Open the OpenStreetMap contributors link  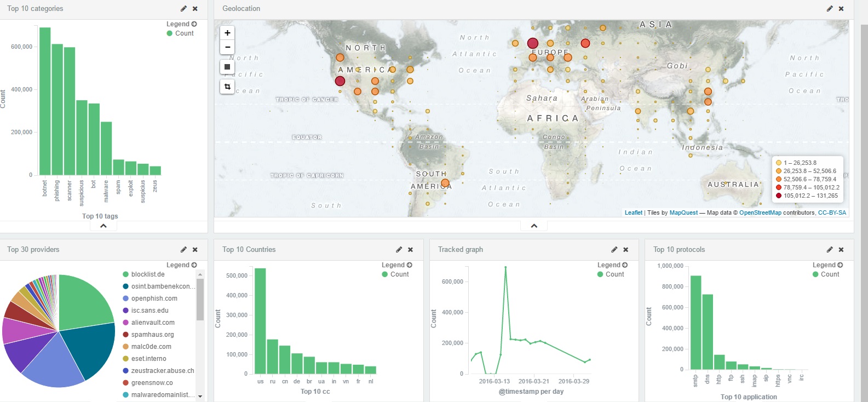tap(760, 213)
